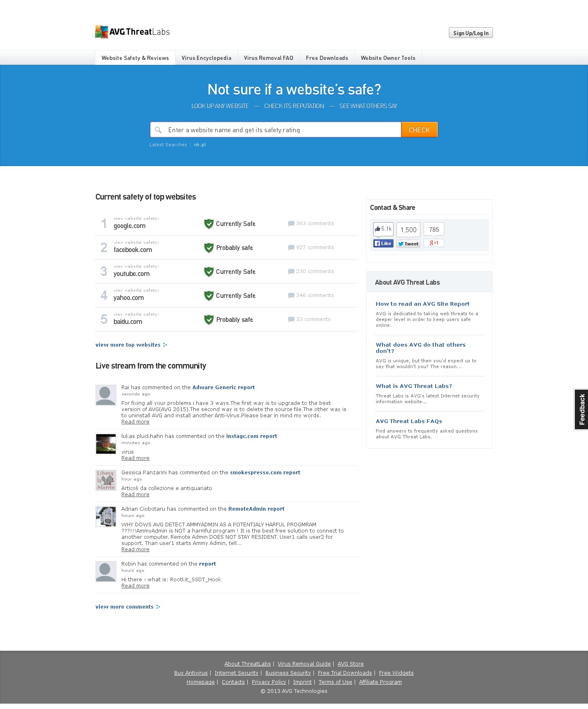This screenshot has width=588, height=709.
Task: Open Rai's default avatar
Action: pyautogui.click(x=106, y=395)
